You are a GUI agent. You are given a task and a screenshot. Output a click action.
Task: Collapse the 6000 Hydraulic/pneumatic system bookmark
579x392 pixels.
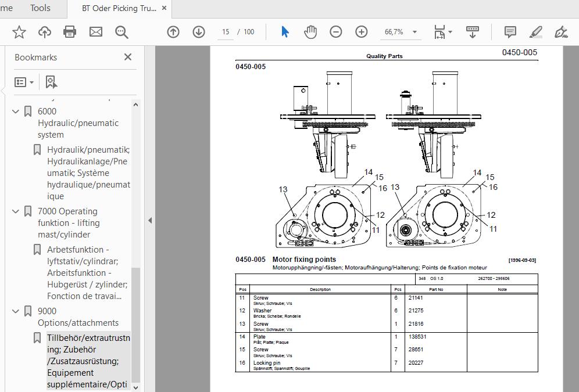(16, 112)
